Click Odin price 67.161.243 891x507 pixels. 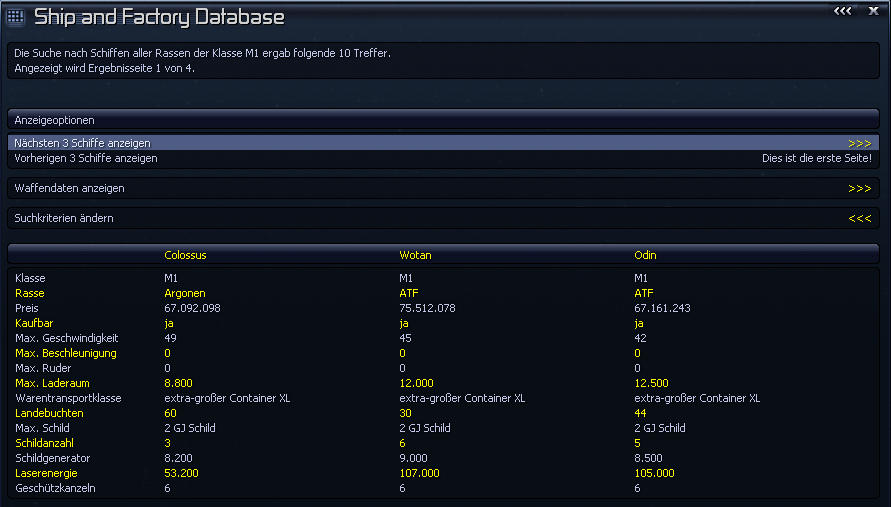pos(662,308)
